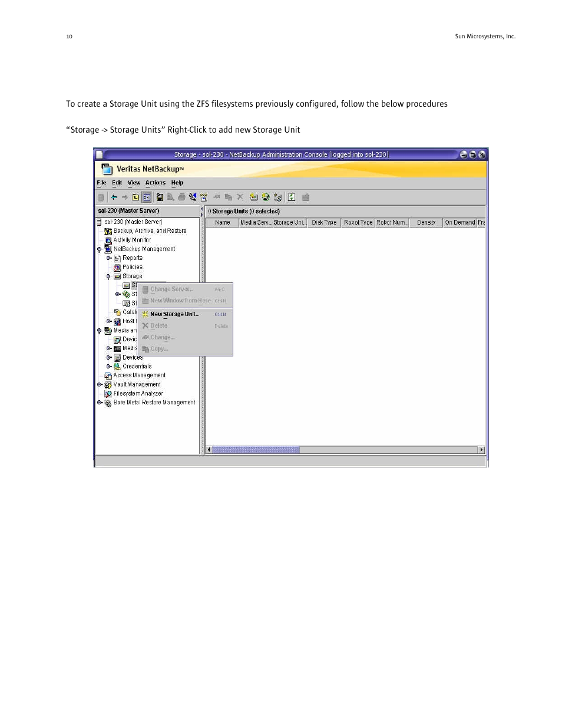Viewport: 562px width, 728px height.
Task: Click the Policies icon in the tree
Action: coord(117,267)
